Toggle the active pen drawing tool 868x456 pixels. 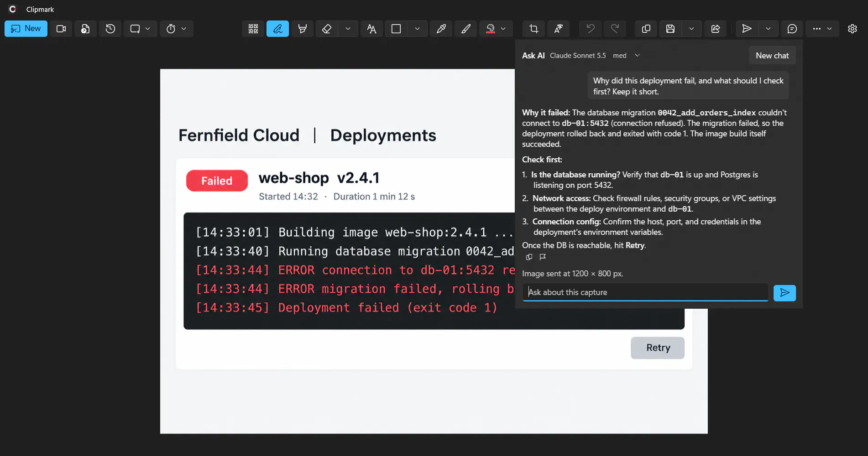click(x=277, y=29)
